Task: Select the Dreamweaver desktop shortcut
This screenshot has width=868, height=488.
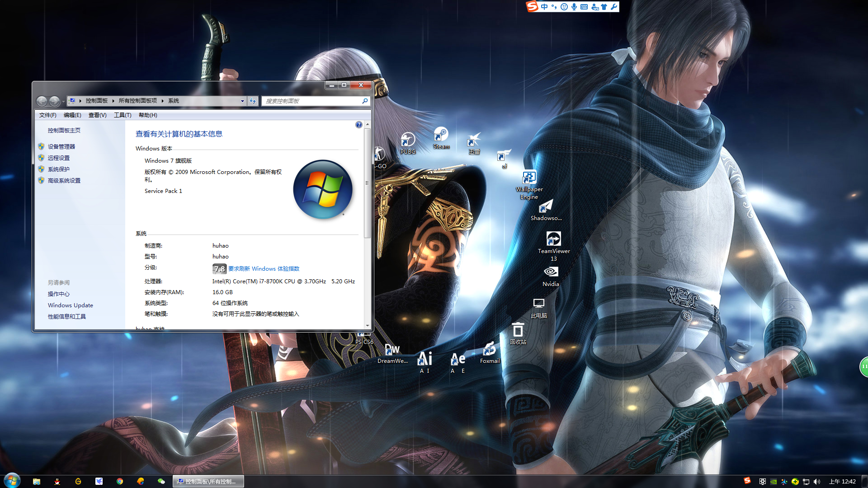Action: pos(392,353)
